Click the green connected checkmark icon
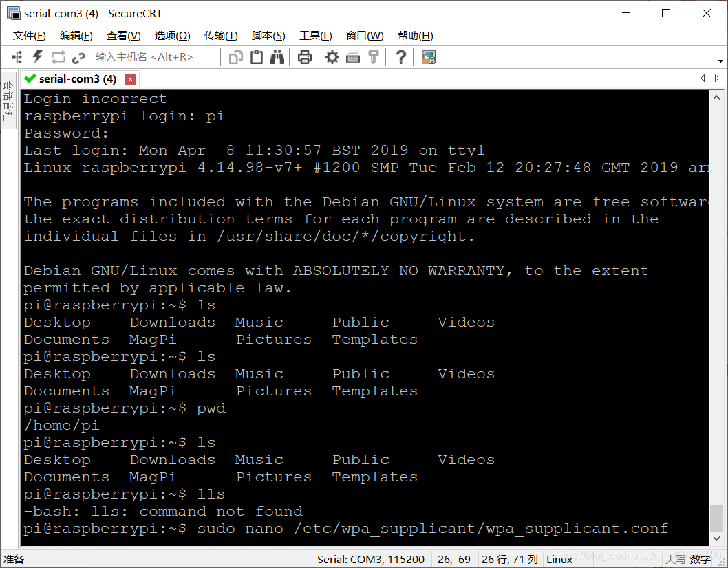 click(x=30, y=78)
